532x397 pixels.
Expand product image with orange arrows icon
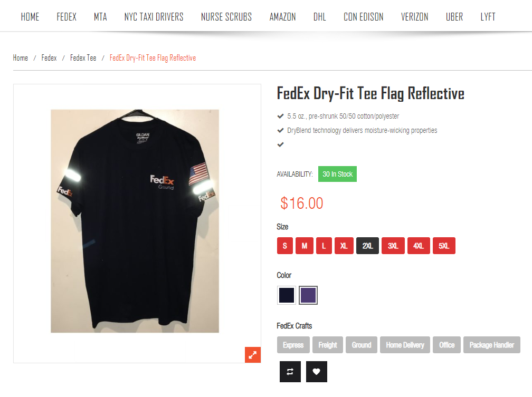[253, 355]
